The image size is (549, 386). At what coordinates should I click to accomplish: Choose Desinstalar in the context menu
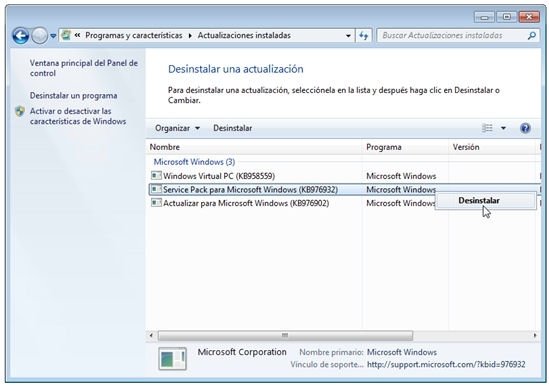(x=486, y=201)
